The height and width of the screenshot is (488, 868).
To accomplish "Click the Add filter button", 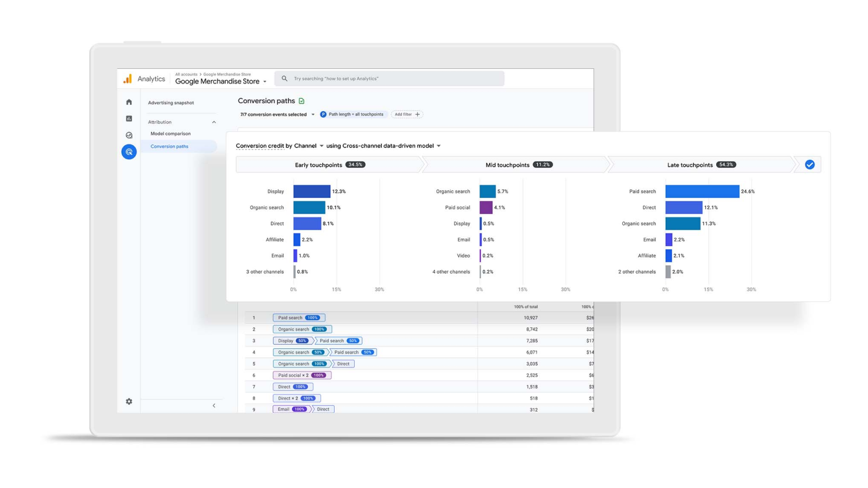I will click(407, 114).
